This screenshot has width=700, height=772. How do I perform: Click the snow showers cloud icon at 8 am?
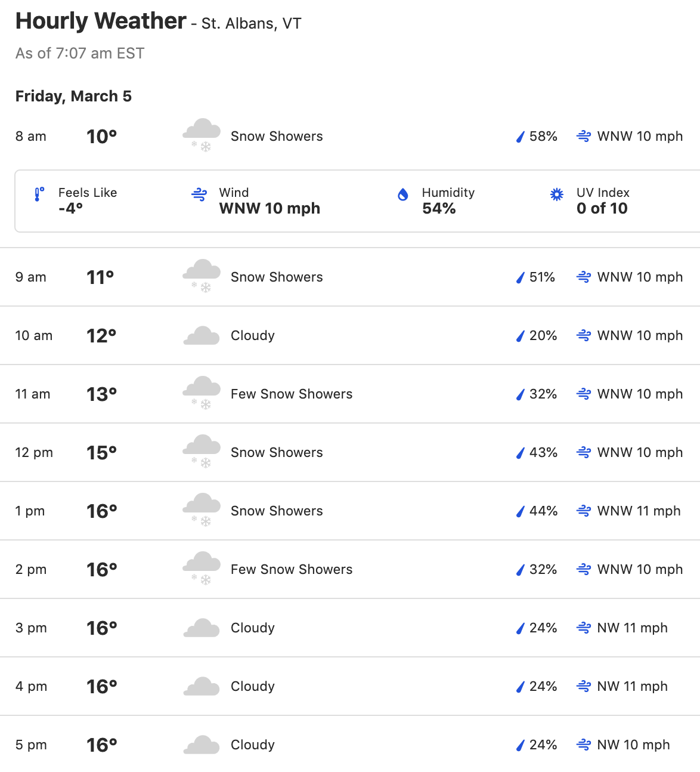tap(202, 135)
